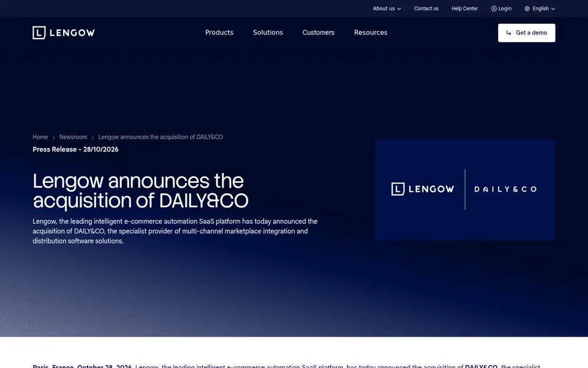Image resolution: width=588 pixels, height=368 pixels.
Task: Go to Home breadcrumb
Action: (40, 137)
